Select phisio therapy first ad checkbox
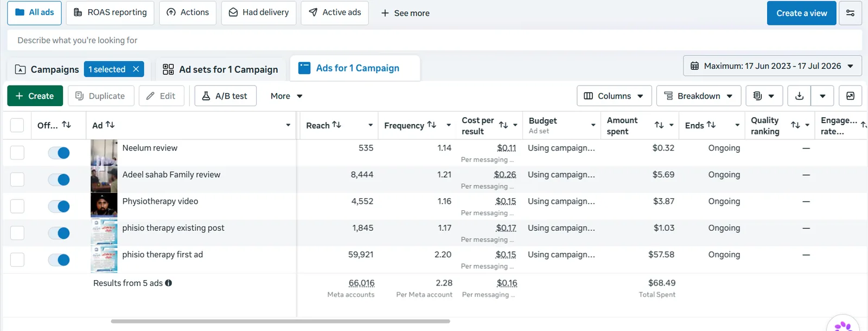The height and width of the screenshot is (331, 868). click(x=17, y=259)
